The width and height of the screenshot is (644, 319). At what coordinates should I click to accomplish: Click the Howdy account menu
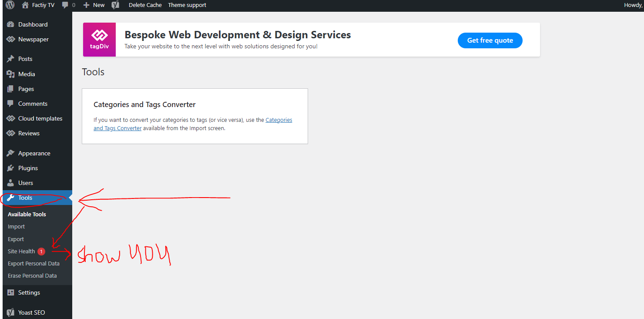[634, 5]
